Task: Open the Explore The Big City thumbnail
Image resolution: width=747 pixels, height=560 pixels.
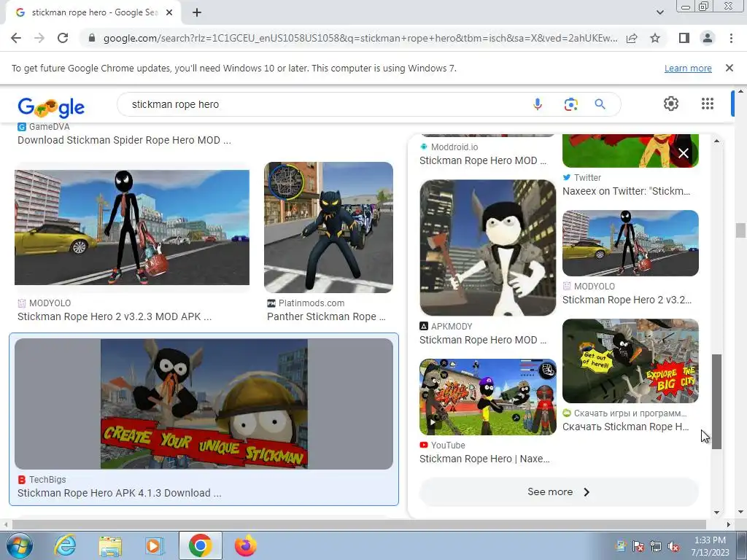Action: point(630,361)
